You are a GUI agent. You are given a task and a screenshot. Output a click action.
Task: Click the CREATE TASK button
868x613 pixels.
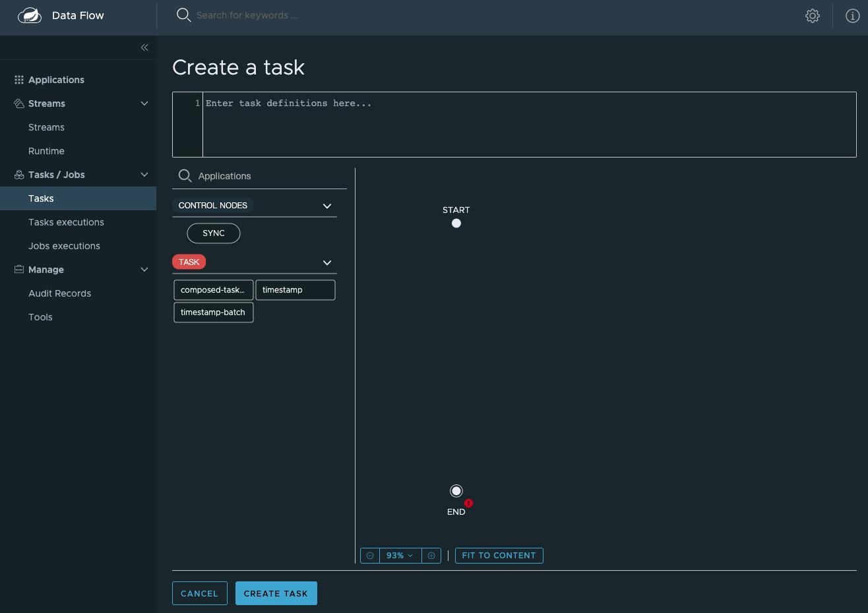pyautogui.click(x=276, y=593)
